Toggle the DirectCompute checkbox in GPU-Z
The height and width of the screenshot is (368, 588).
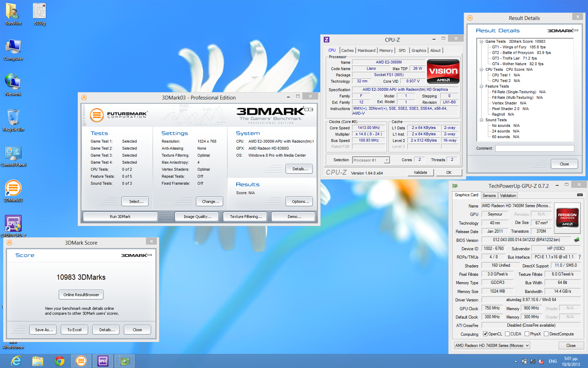click(546, 334)
